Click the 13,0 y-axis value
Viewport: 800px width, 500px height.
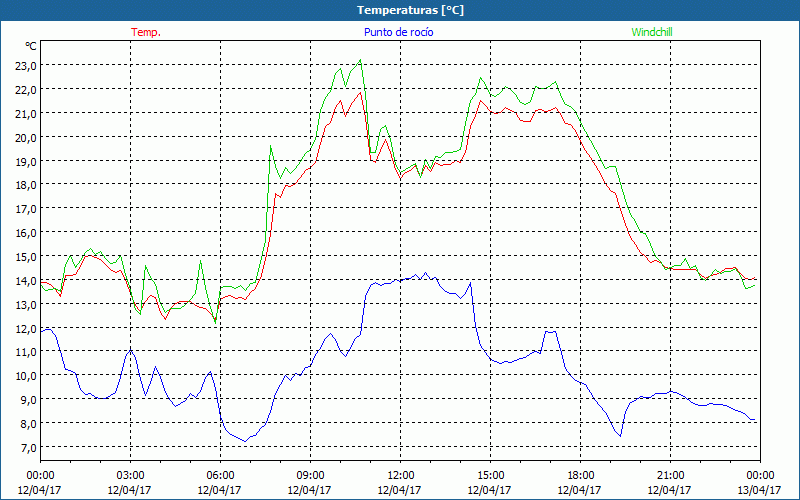[26, 304]
